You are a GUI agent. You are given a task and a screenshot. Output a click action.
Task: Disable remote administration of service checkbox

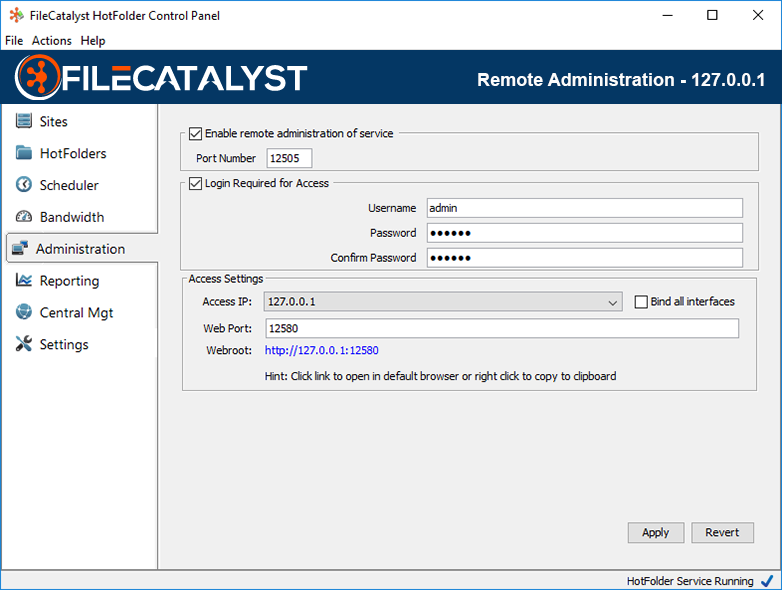tap(195, 133)
